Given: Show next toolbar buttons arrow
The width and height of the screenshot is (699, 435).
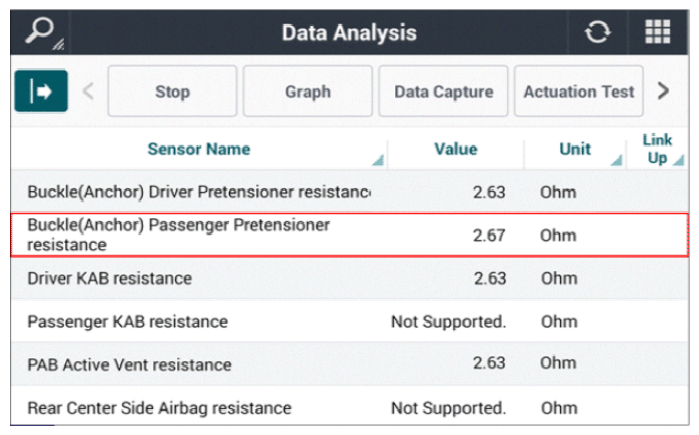Looking at the screenshot, I should coord(663,91).
